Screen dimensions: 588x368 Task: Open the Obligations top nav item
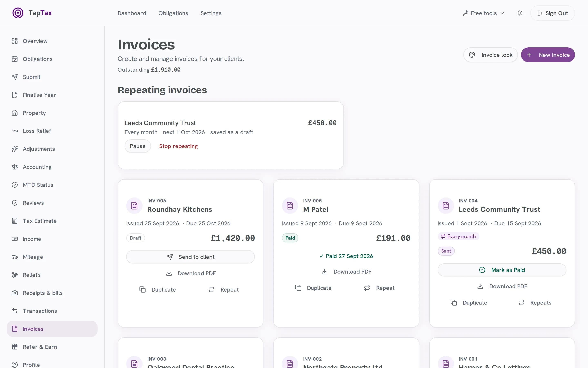(x=173, y=13)
